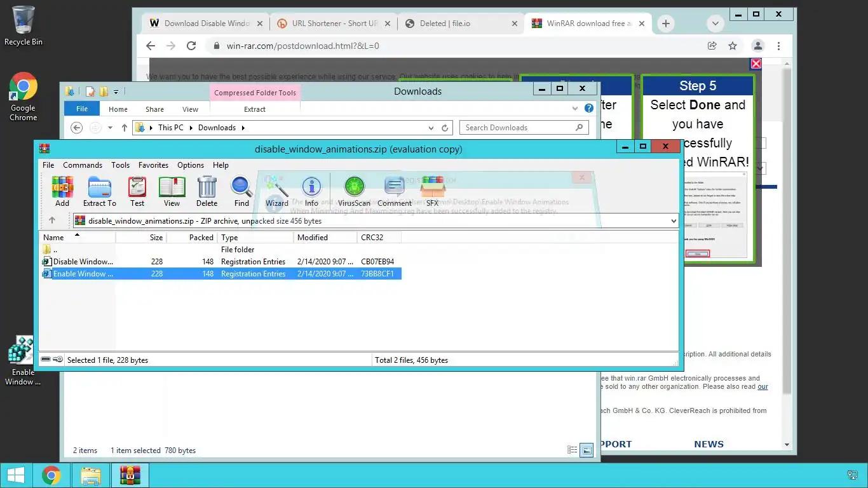Click the Delete toolbar icon
Image resolution: width=868 pixels, height=488 pixels.
[207, 192]
